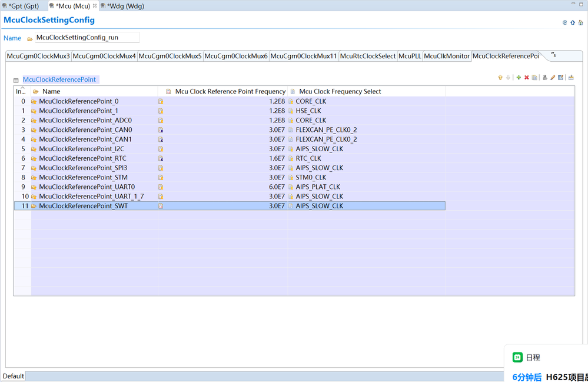
Task: Click the frequency icon in McuClockReferencePoint_0 row
Action: [161, 102]
